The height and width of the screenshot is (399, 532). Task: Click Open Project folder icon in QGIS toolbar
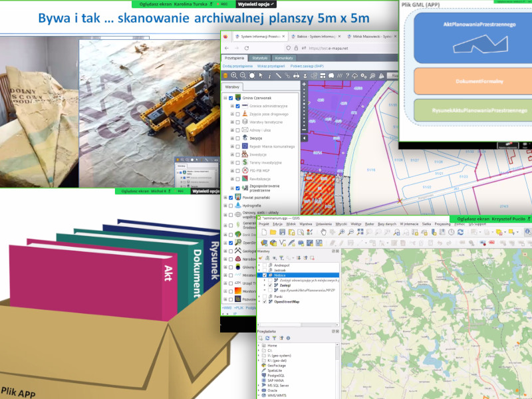pos(273,232)
